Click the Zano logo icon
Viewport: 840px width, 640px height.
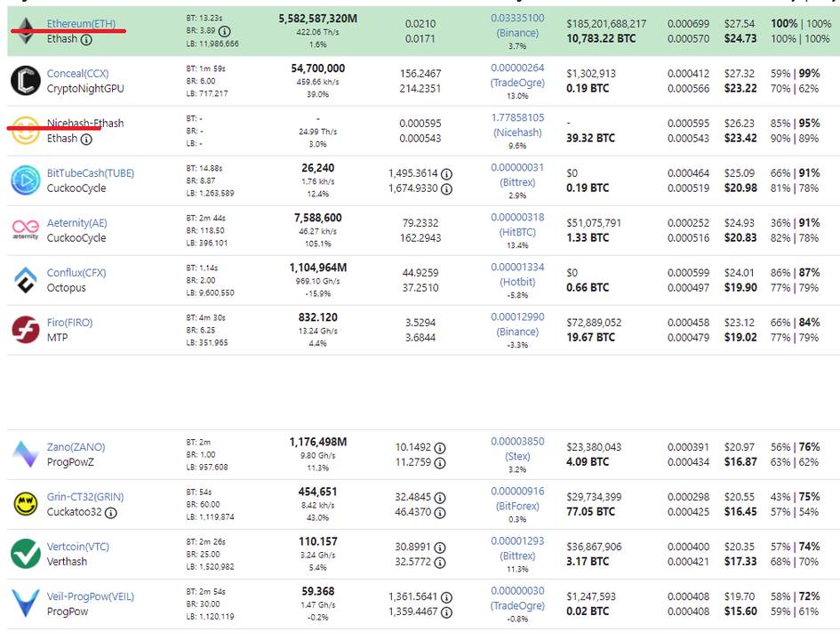[25, 454]
